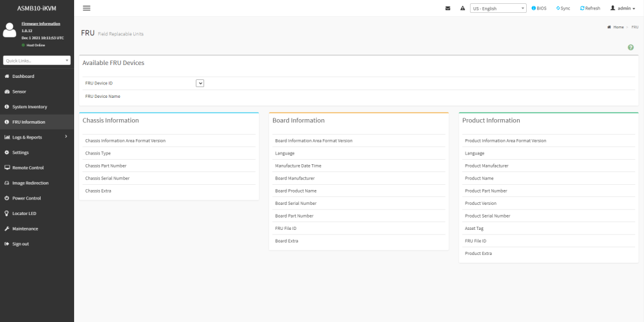Click the green help question mark icon
This screenshot has height=322, width=644.
[x=630, y=48]
